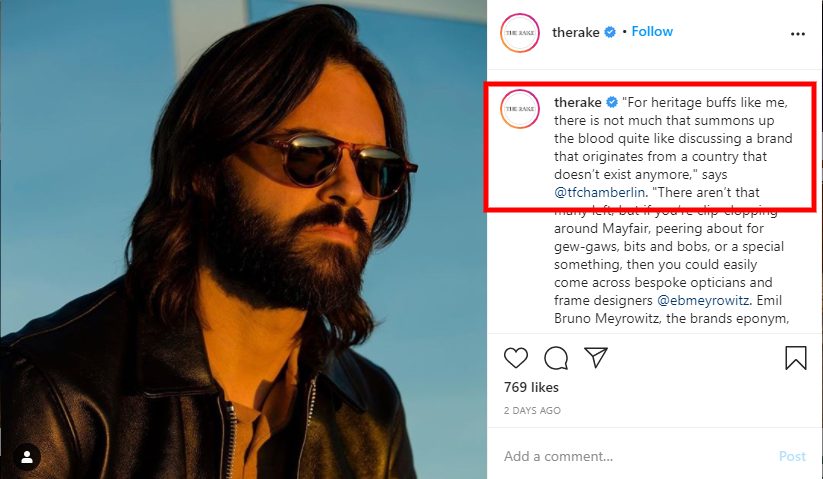Click the Follow button

(652, 32)
